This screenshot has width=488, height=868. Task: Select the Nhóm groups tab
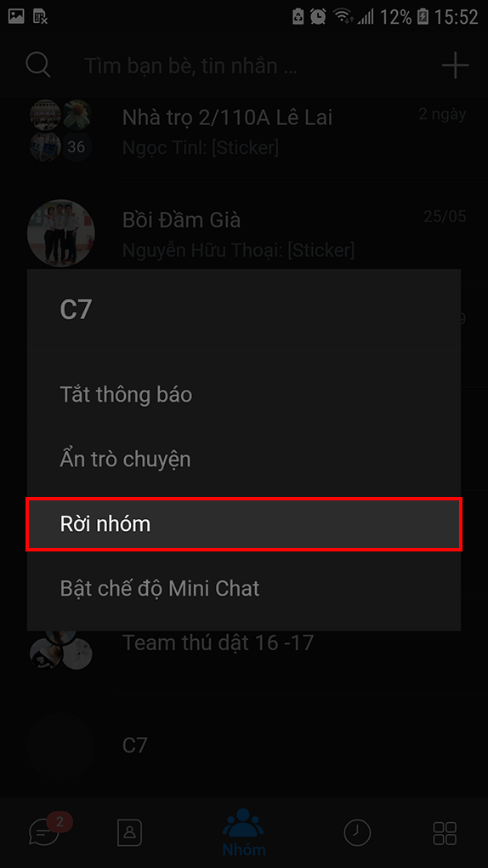[x=243, y=832]
